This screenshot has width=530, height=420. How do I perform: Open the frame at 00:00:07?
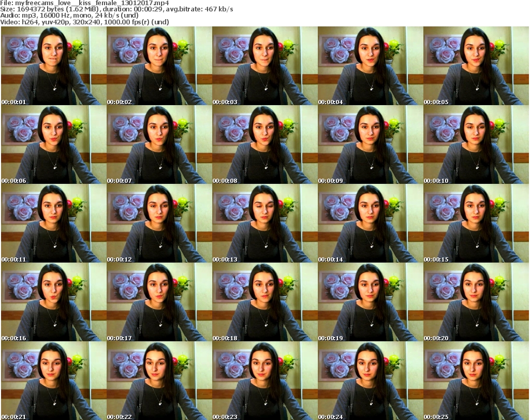(x=159, y=144)
